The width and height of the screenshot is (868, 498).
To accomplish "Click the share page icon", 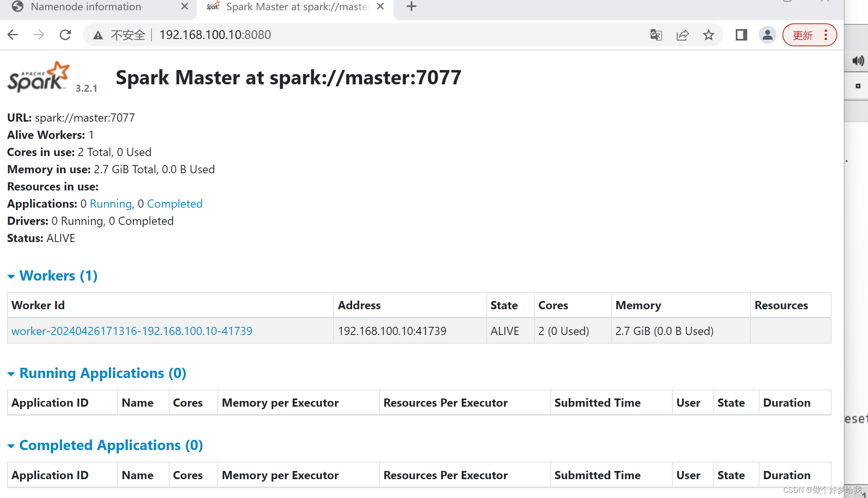I will (683, 35).
